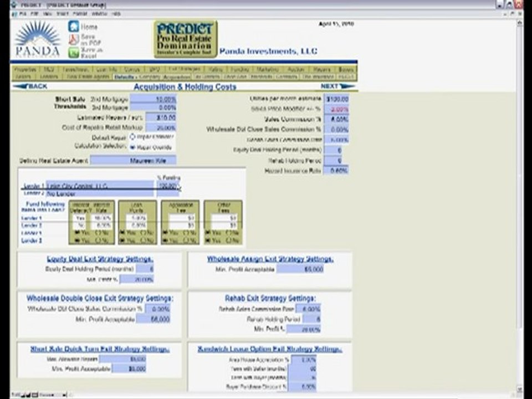Click the app icon in the title bar

pyautogui.click(x=13, y=5)
